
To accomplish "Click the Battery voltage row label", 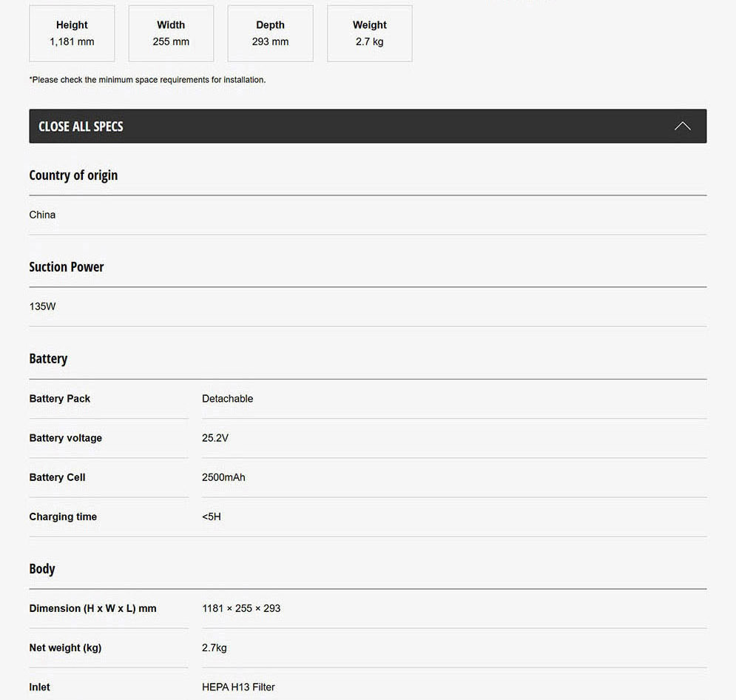I will tap(66, 438).
